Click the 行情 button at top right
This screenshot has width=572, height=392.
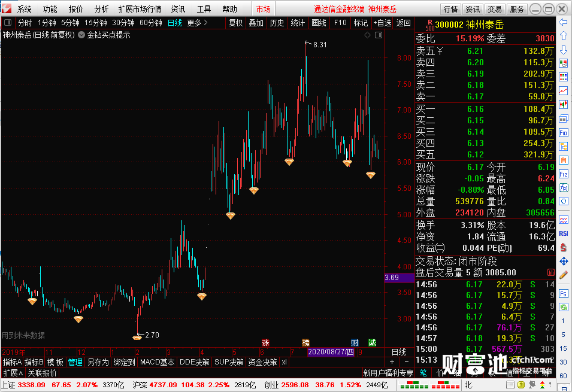click(x=451, y=9)
